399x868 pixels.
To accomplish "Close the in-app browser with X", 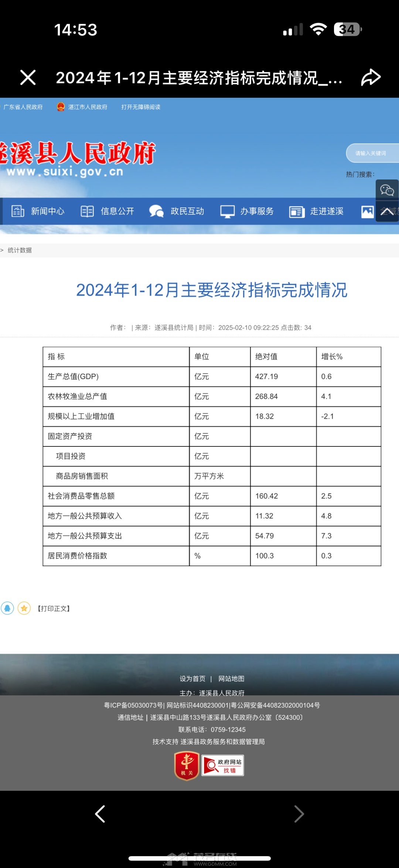I will pyautogui.click(x=28, y=78).
